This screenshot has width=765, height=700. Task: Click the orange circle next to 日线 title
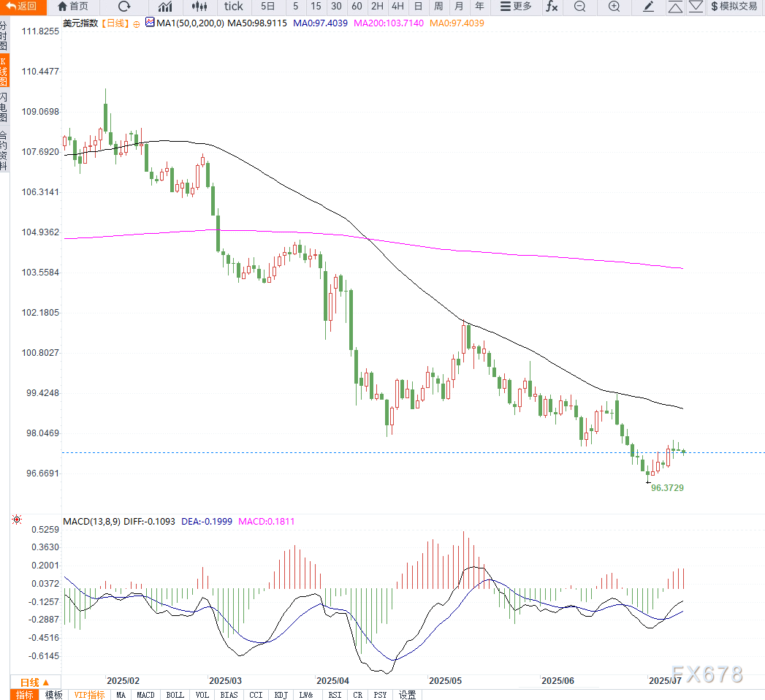[x=137, y=23]
